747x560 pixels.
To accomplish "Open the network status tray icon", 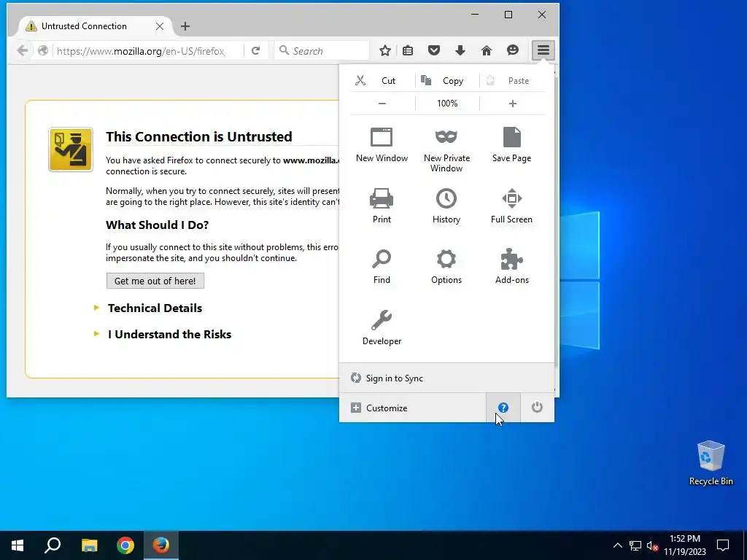I will click(635, 545).
